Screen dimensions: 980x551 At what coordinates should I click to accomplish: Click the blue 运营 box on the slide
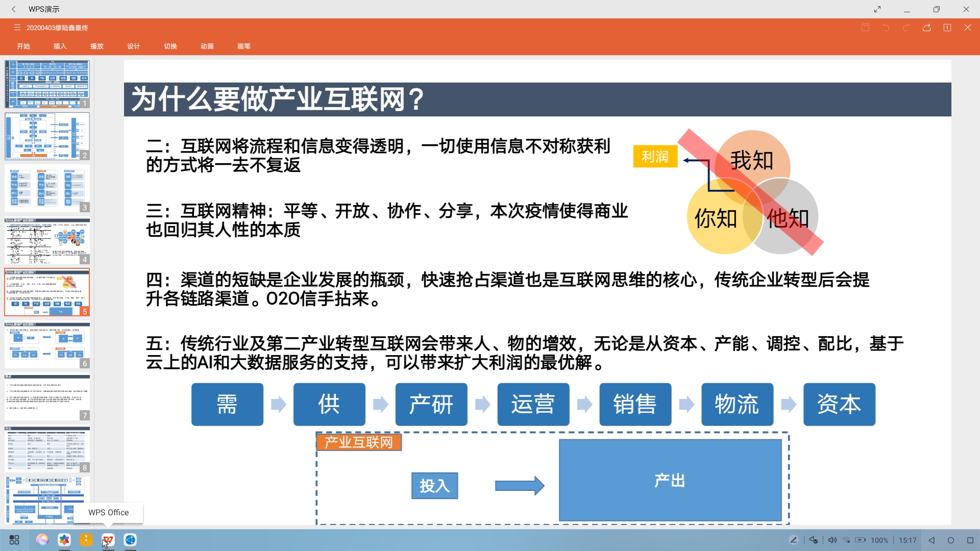(533, 404)
